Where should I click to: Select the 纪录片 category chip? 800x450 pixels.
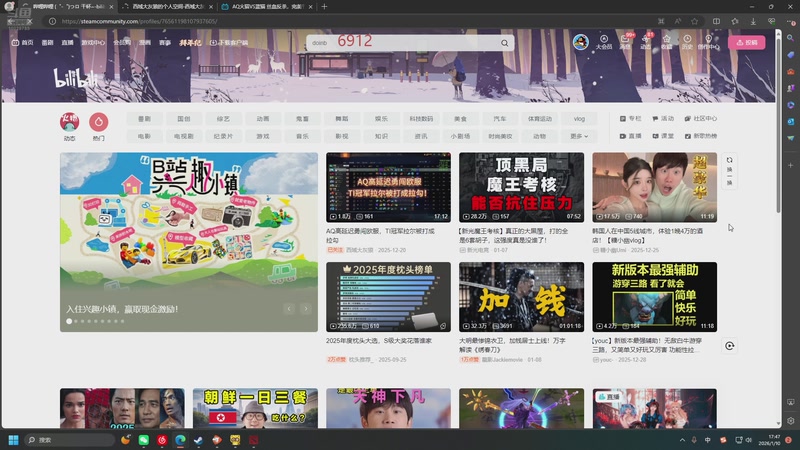[223, 136]
